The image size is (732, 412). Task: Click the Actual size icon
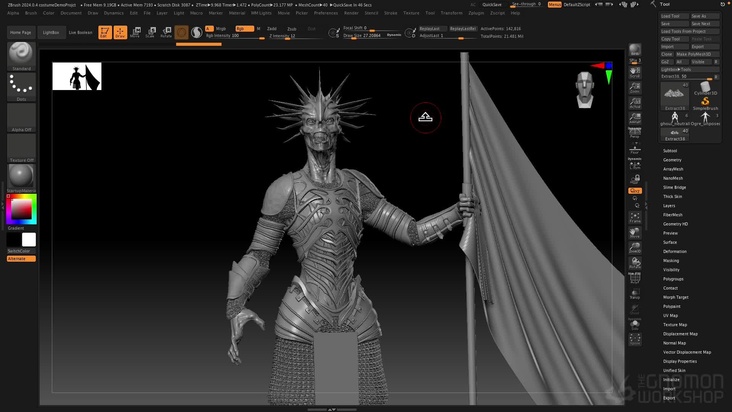[635, 102]
